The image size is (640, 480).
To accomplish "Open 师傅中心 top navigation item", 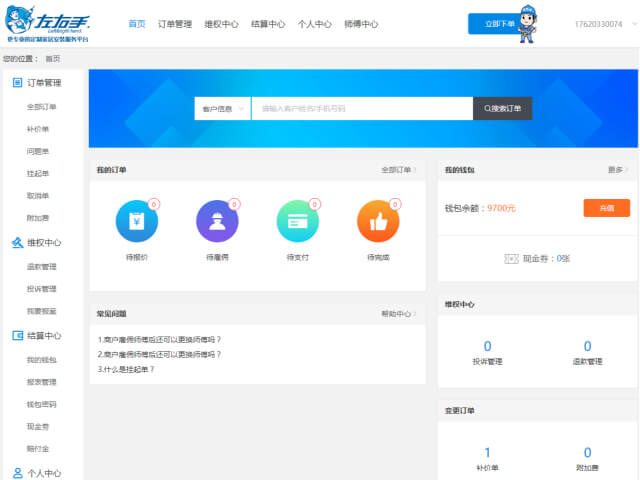I will (x=361, y=23).
